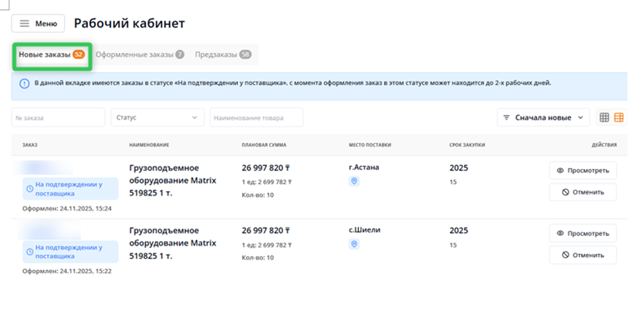Switch to grid view layout

604,118
